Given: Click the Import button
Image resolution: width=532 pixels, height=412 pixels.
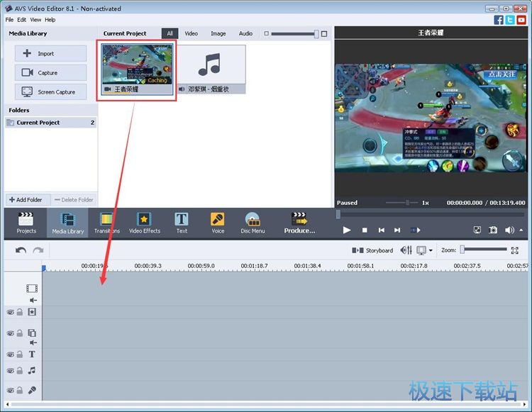Looking at the screenshot, I should [x=50, y=54].
